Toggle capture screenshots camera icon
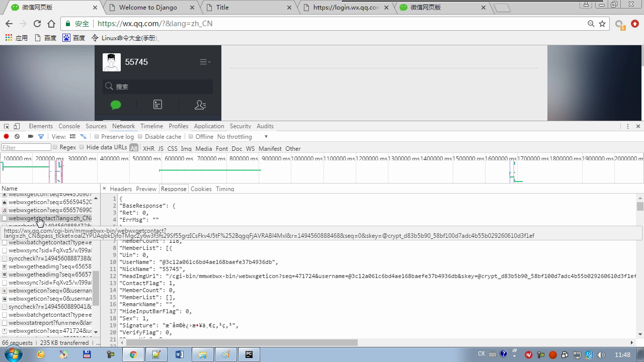Screen dimensions: 644x362 (31, 136)
